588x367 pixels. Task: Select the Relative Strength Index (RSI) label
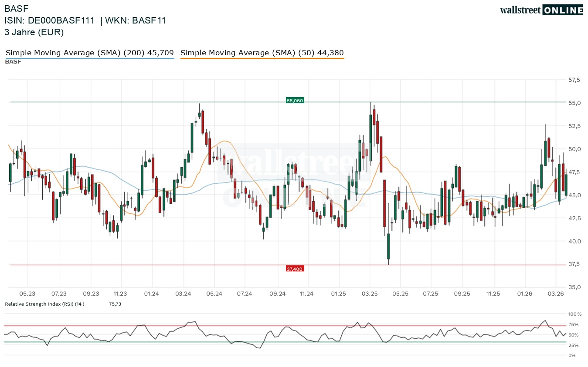coord(44,304)
